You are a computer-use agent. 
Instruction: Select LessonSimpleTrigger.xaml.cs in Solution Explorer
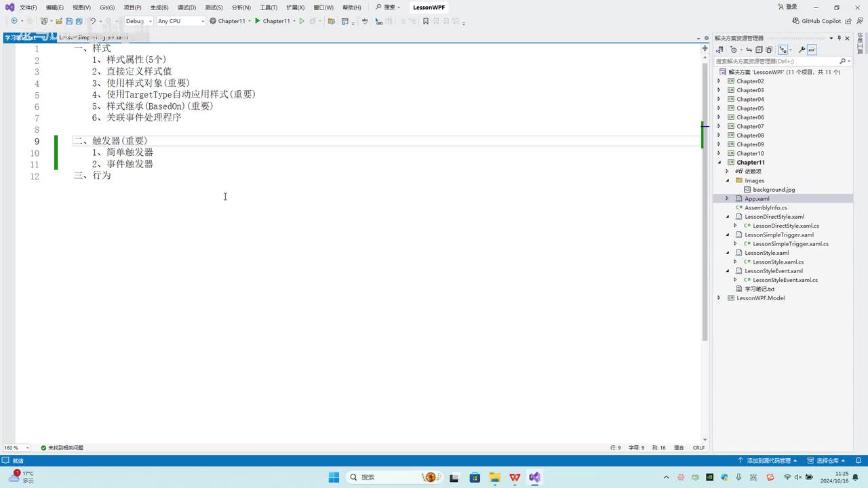[791, 244]
